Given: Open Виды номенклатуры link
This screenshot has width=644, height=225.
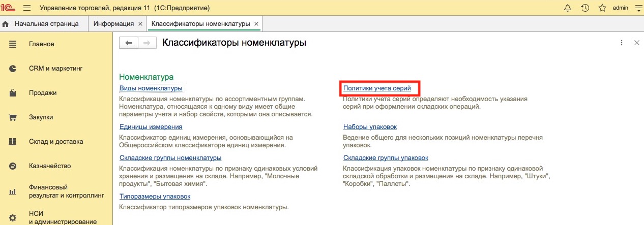Looking at the screenshot, I should 151,88.
